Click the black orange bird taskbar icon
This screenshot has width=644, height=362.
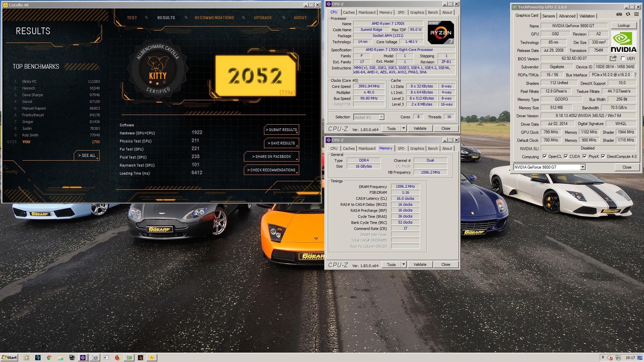pos(141,358)
